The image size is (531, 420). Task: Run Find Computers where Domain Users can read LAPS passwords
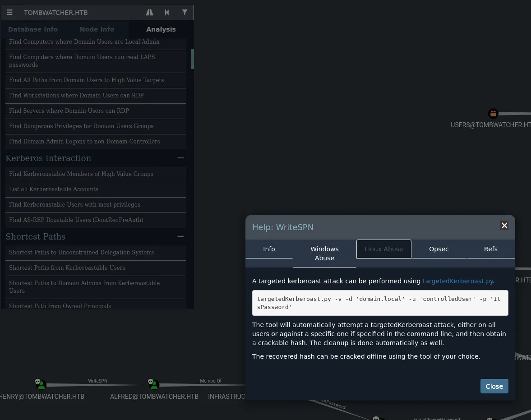(x=96, y=61)
